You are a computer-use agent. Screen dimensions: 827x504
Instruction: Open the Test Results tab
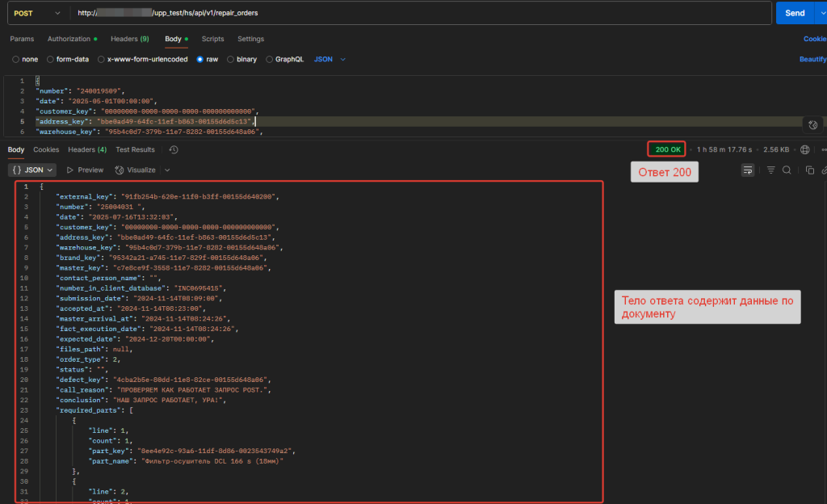point(135,149)
